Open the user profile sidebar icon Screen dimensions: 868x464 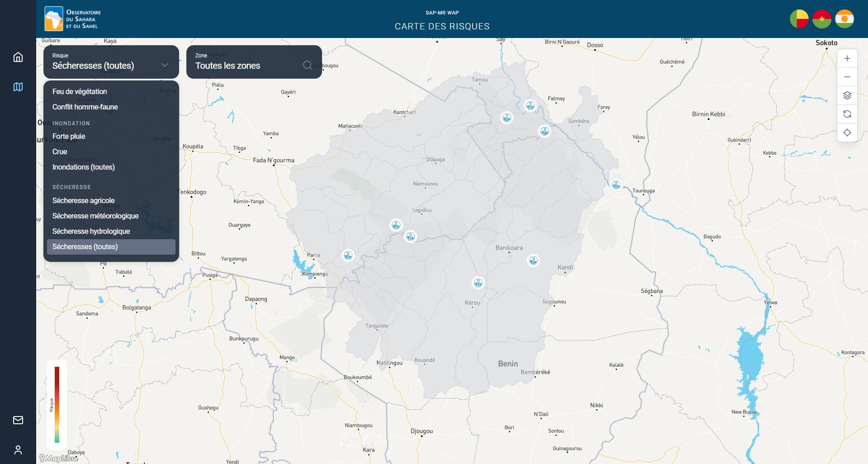point(18,450)
